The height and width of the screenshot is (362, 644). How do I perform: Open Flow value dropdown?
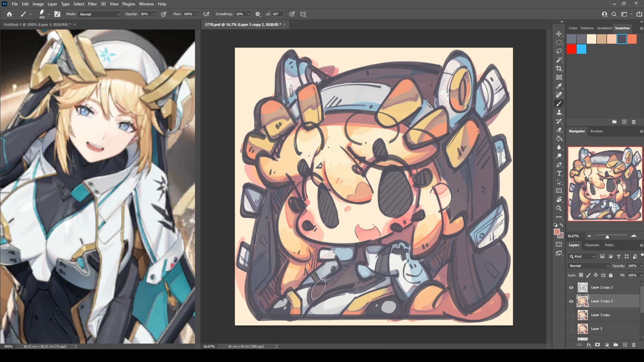[x=197, y=14]
